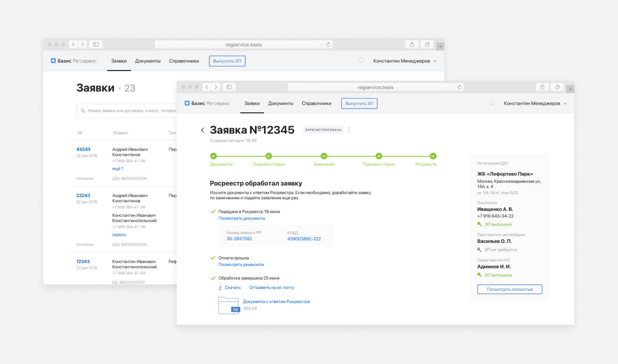Click КУВД number 439003892-322

304,239
